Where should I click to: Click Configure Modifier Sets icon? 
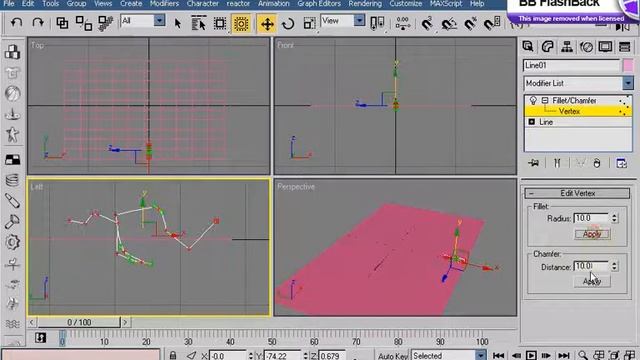[621, 163]
